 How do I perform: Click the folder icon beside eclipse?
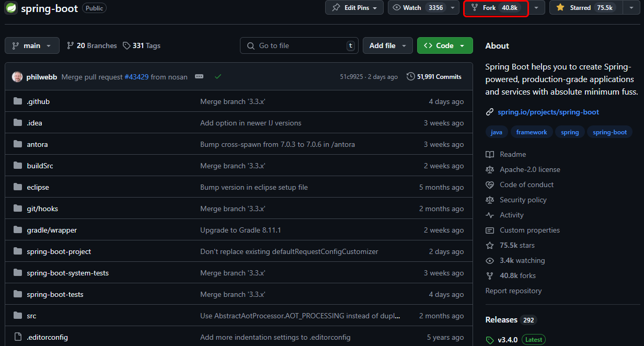pyautogui.click(x=18, y=187)
